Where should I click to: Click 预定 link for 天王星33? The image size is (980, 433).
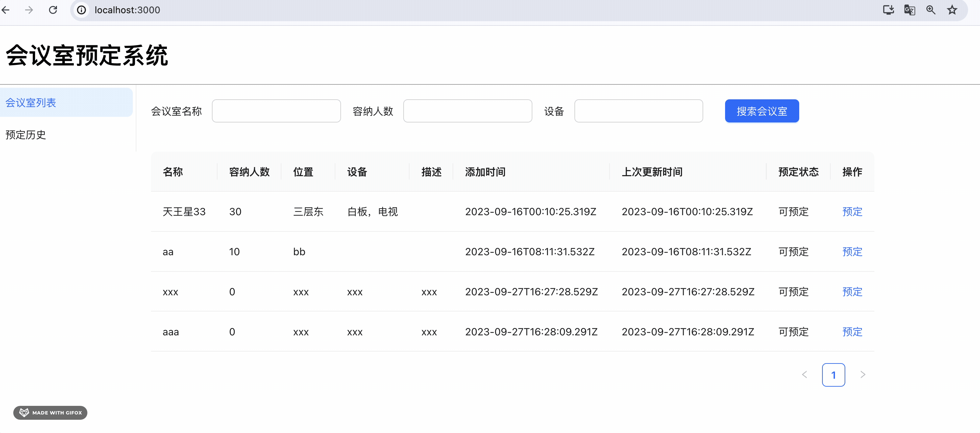tap(852, 212)
